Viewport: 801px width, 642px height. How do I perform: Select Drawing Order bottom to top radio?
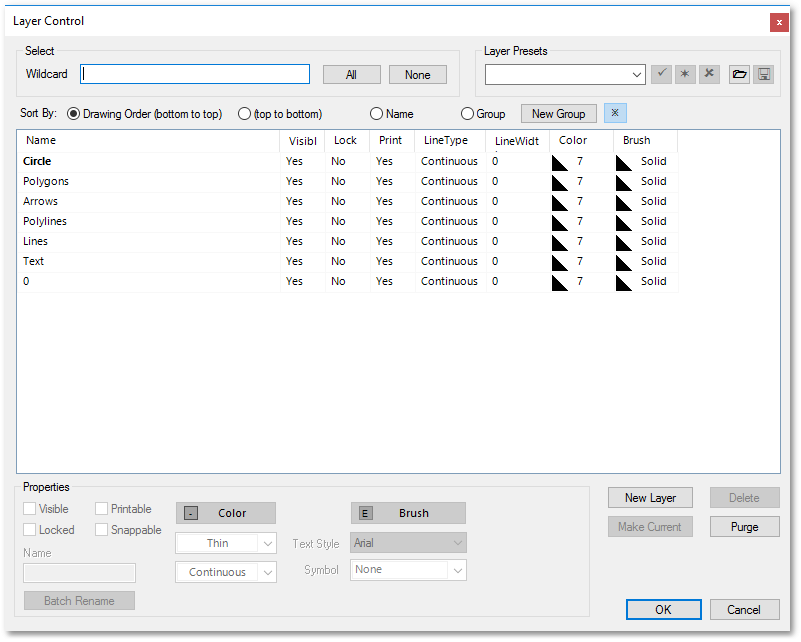pyautogui.click(x=74, y=114)
